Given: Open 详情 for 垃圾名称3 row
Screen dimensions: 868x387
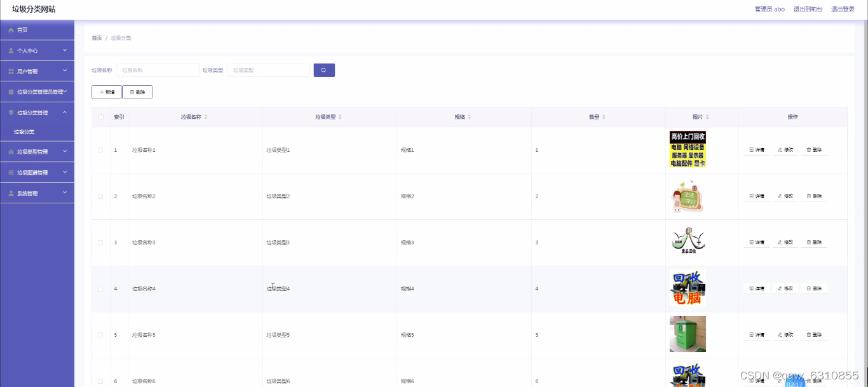Looking at the screenshot, I should tap(756, 242).
